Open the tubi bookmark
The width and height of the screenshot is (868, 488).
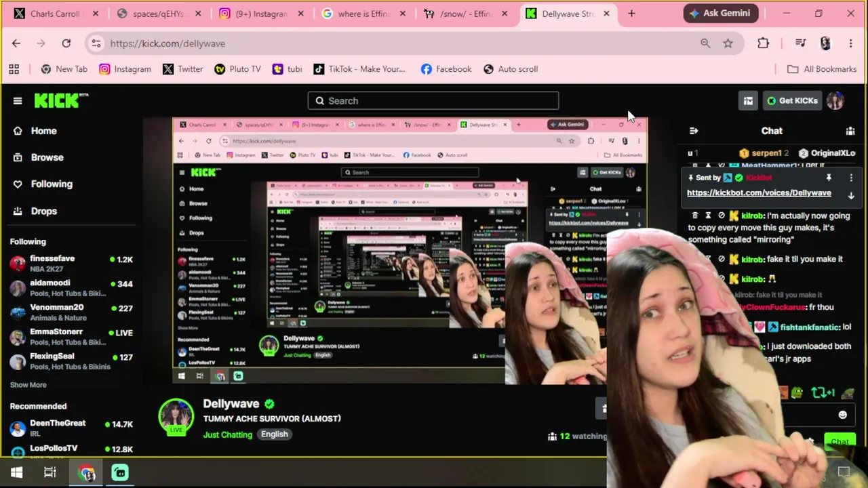(287, 69)
